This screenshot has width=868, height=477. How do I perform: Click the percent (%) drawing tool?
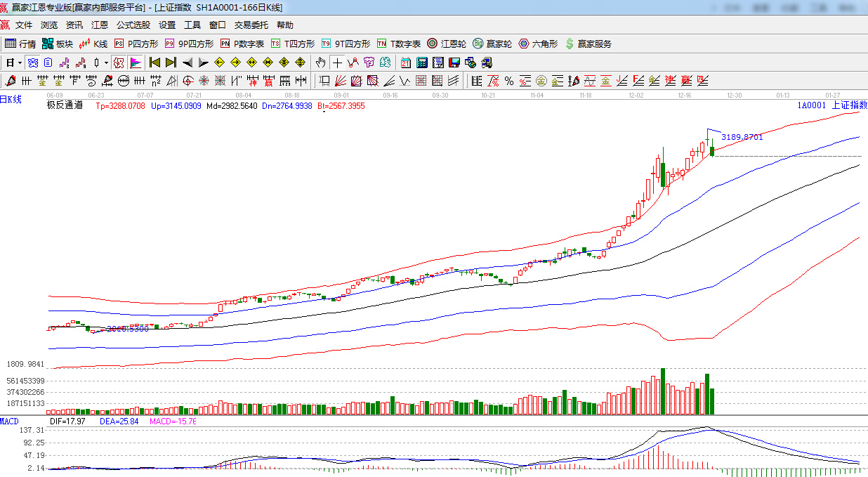click(508, 81)
